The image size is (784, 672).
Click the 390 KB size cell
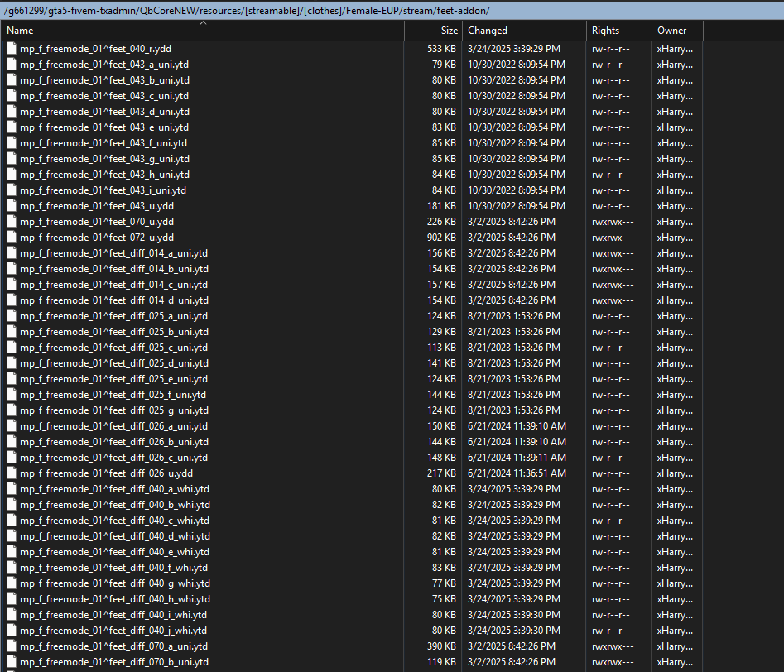coord(442,646)
